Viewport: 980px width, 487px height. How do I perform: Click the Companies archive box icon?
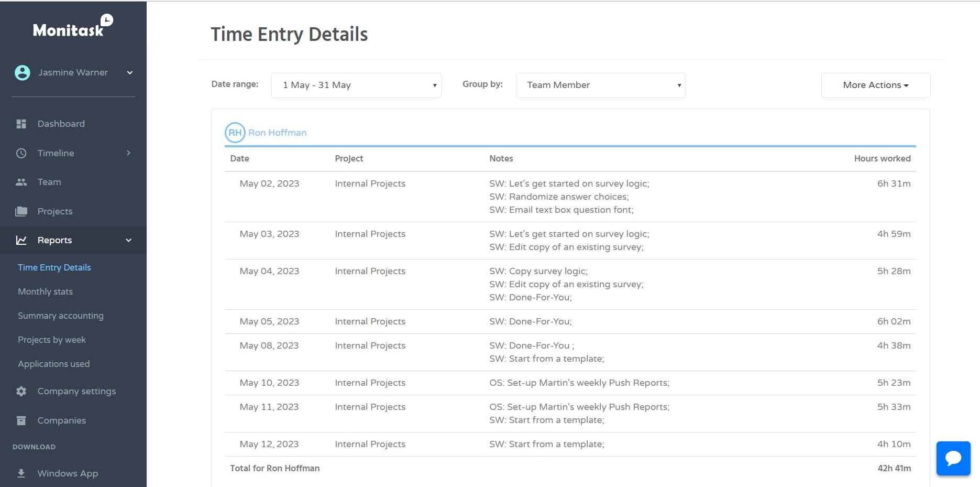click(x=21, y=420)
